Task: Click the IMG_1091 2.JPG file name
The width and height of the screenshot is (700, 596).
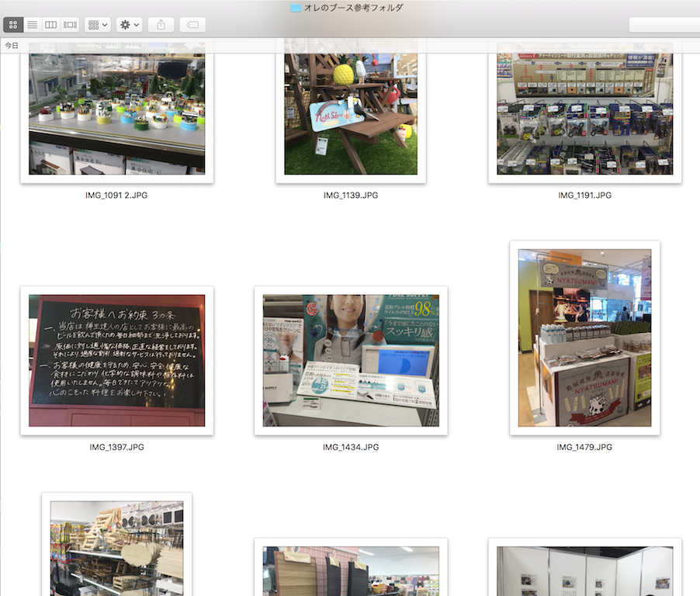Action: click(116, 195)
